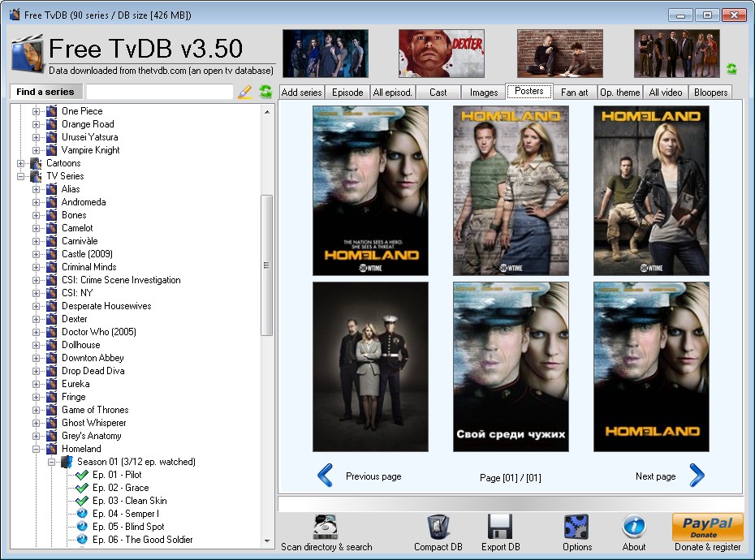Open the Op. theme tab
Viewport: 755px width, 560px height.
click(619, 92)
